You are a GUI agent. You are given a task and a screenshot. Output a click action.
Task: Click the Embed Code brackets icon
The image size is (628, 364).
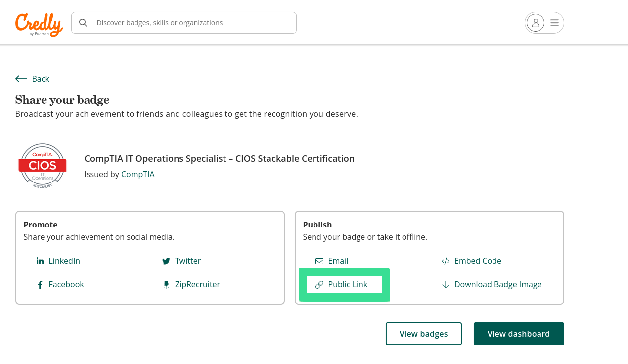click(446, 261)
